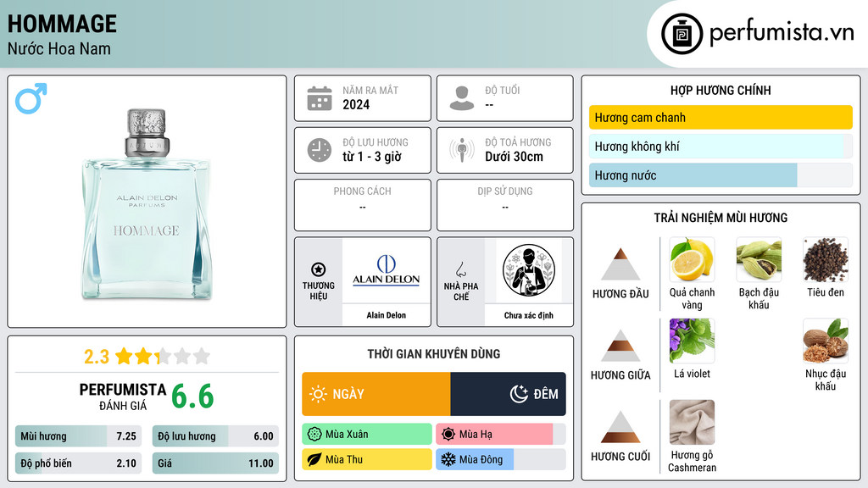
Task: Click the star badge icon above Thương hiệu
Action: coord(319,269)
